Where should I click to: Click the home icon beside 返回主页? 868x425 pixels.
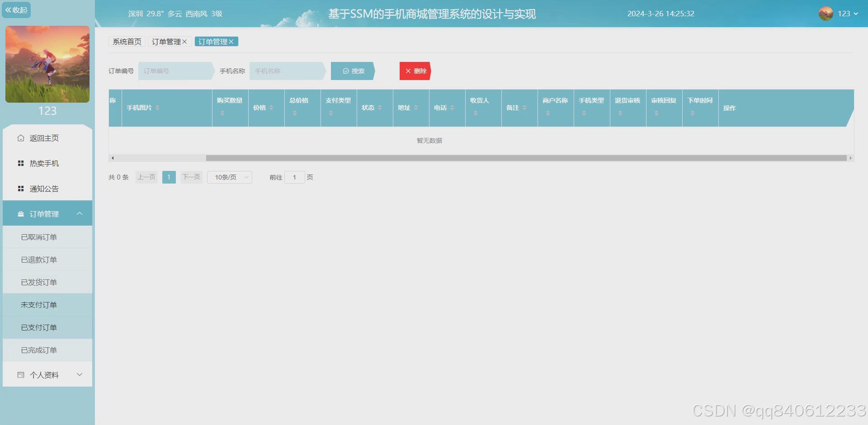coord(20,138)
